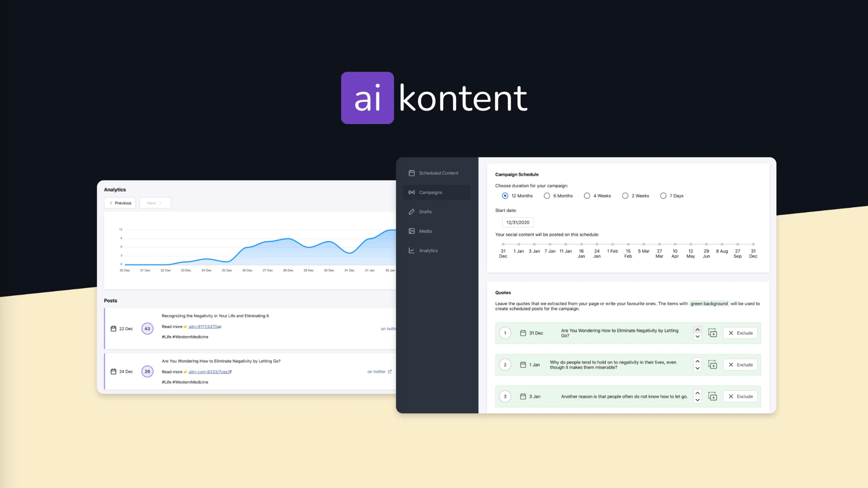868x488 pixels.
Task: Click post title Recognizing the Negativity in Your Life
Action: click(215, 316)
